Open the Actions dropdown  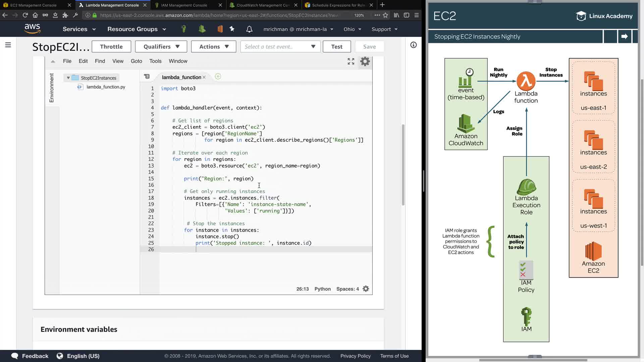[214, 47]
